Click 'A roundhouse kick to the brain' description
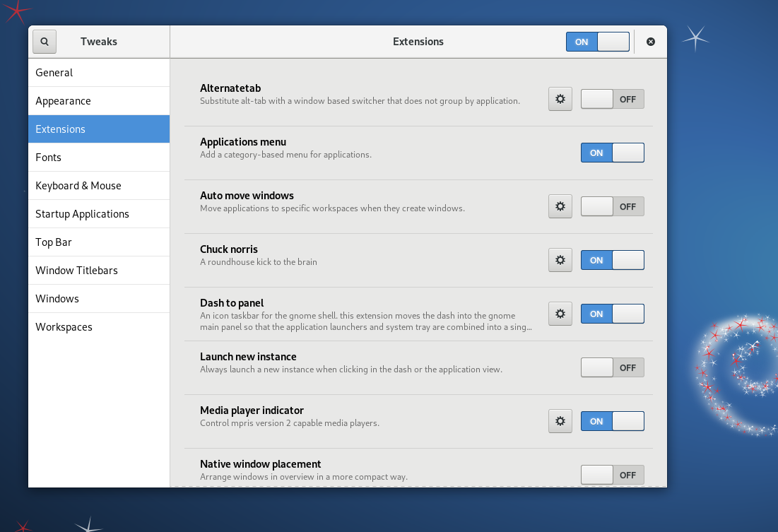The image size is (778, 532). [x=259, y=262]
